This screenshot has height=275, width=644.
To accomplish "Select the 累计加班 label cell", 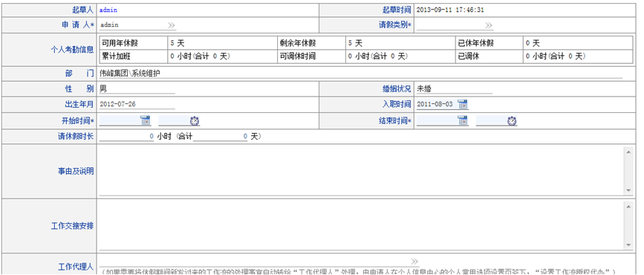I will pos(133,56).
